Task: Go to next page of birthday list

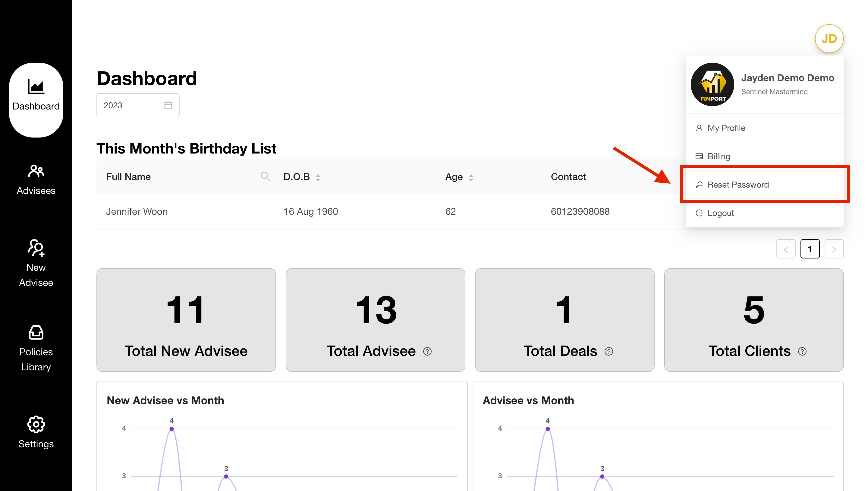Action: click(x=834, y=249)
